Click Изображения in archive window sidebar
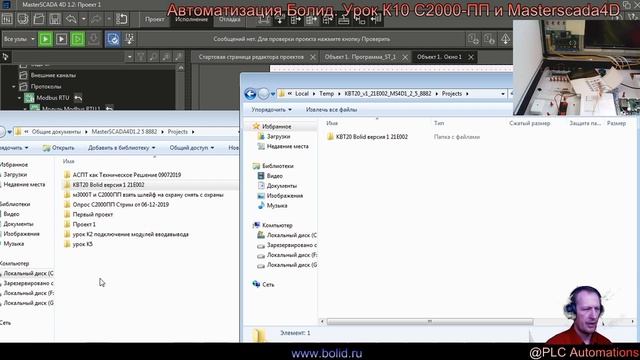The width and height of the screenshot is (640, 360). click(x=284, y=196)
